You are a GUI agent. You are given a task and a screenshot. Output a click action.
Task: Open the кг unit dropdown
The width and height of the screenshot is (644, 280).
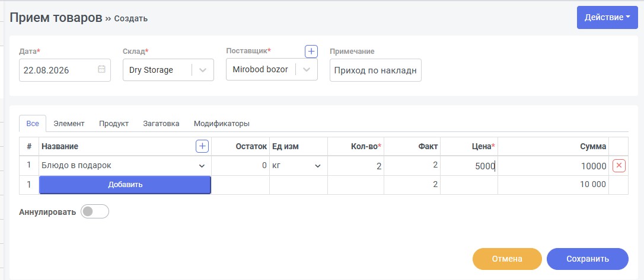(x=317, y=166)
